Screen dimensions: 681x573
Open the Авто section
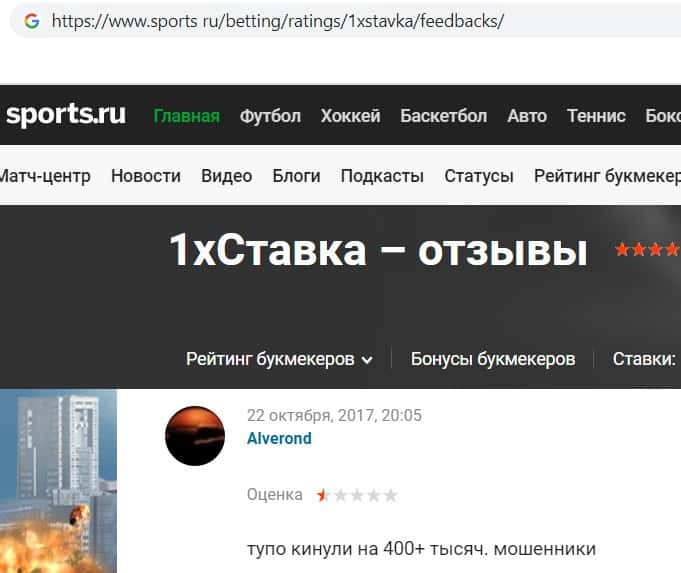click(527, 116)
